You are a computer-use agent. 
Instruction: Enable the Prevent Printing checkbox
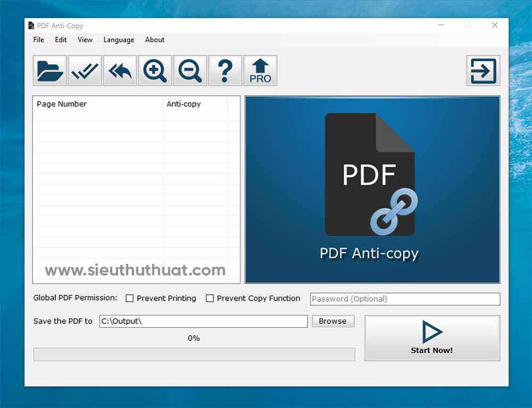click(130, 298)
